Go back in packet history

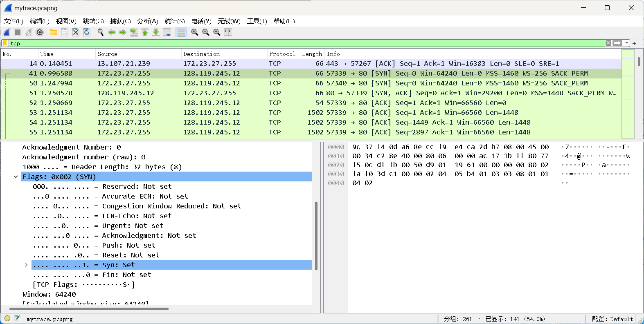pyautogui.click(x=112, y=32)
